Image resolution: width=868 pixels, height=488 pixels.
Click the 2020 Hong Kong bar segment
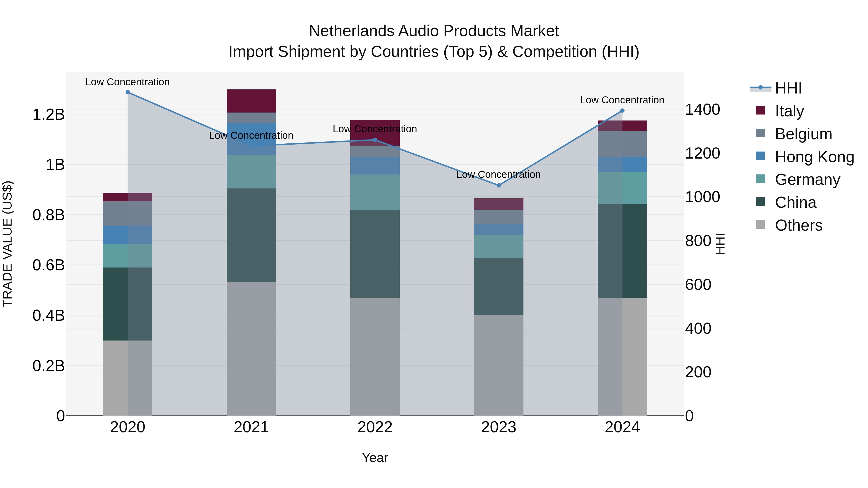coord(128,235)
